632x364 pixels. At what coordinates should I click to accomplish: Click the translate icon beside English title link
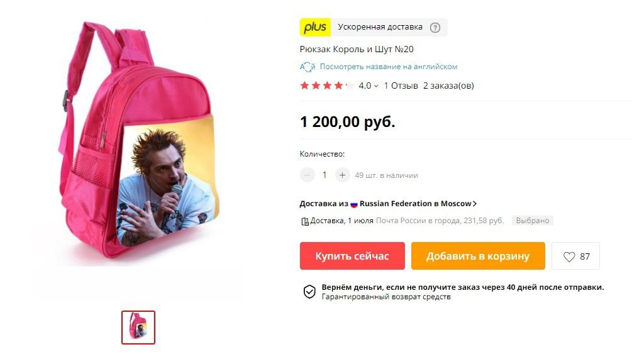[x=308, y=67]
